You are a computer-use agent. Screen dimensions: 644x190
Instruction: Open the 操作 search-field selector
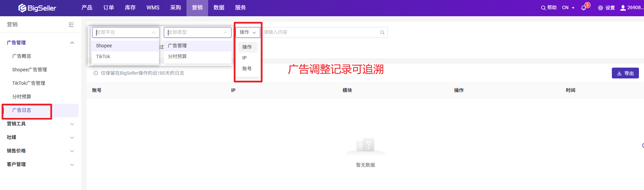248,32
